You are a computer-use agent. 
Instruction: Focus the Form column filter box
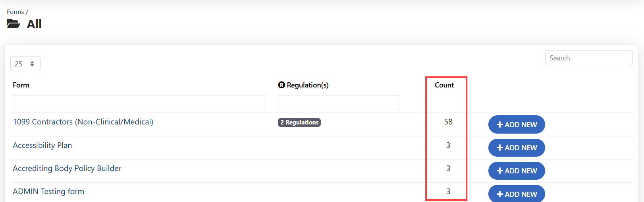point(139,103)
